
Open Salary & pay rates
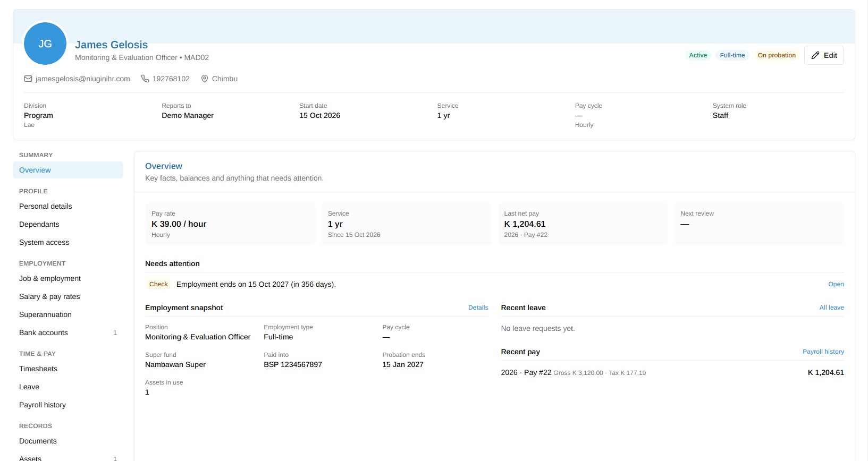point(68,296)
